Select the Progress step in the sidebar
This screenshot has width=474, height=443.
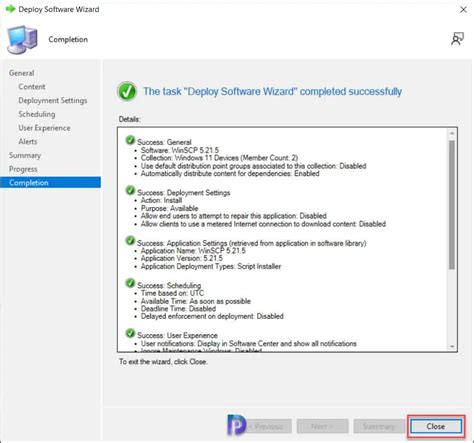[x=23, y=169]
